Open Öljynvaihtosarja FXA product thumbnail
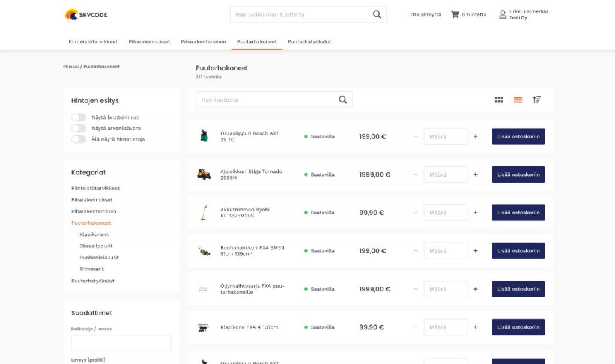615x364 pixels. click(204, 289)
